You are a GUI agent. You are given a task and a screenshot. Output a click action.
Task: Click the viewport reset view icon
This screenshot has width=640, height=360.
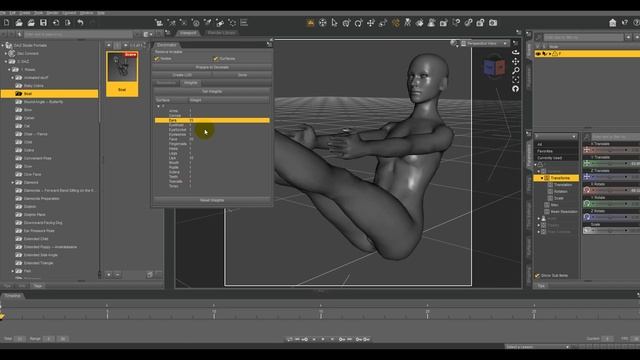point(516,89)
